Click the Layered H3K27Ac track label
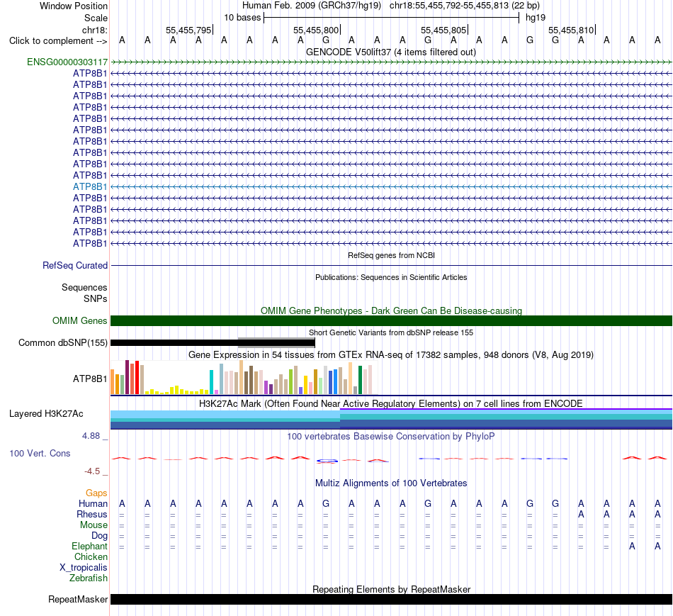 point(46,414)
